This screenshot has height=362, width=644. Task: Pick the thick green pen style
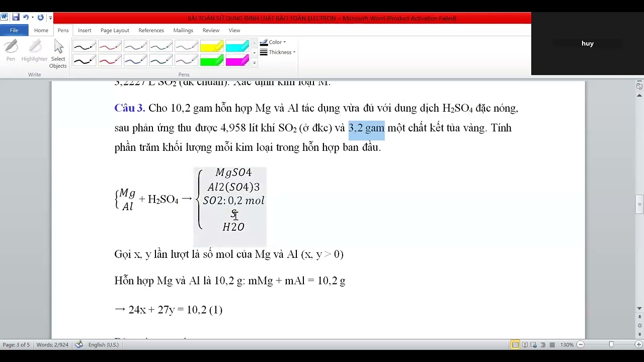pos(161,61)
